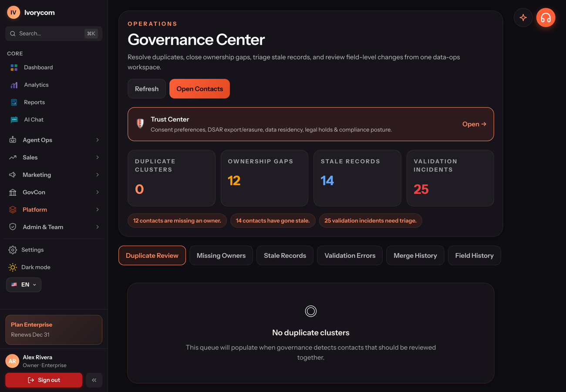Switch to the Stale Records tab
The image size is (566, 392).
[285, 256]
